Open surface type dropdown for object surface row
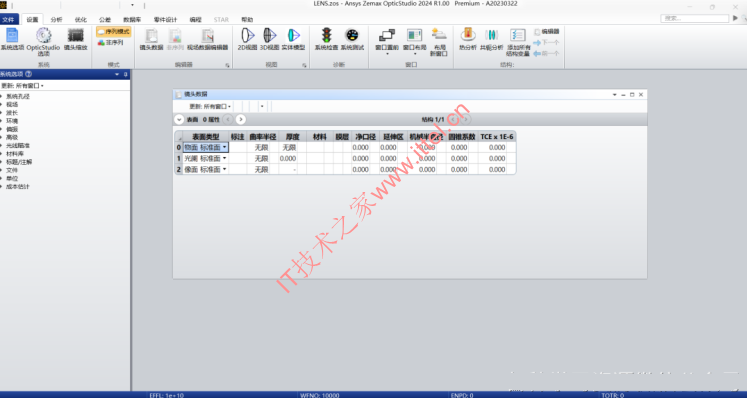 (224, 147)
